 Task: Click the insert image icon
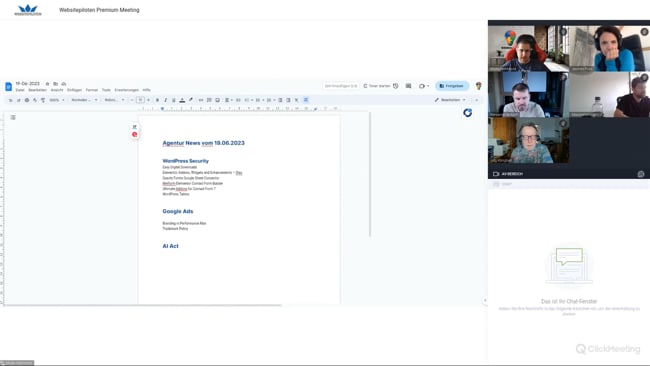click(217, 100)
